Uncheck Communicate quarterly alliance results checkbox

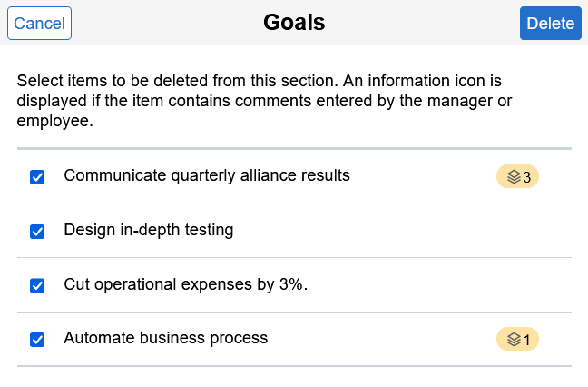point(37,177)
